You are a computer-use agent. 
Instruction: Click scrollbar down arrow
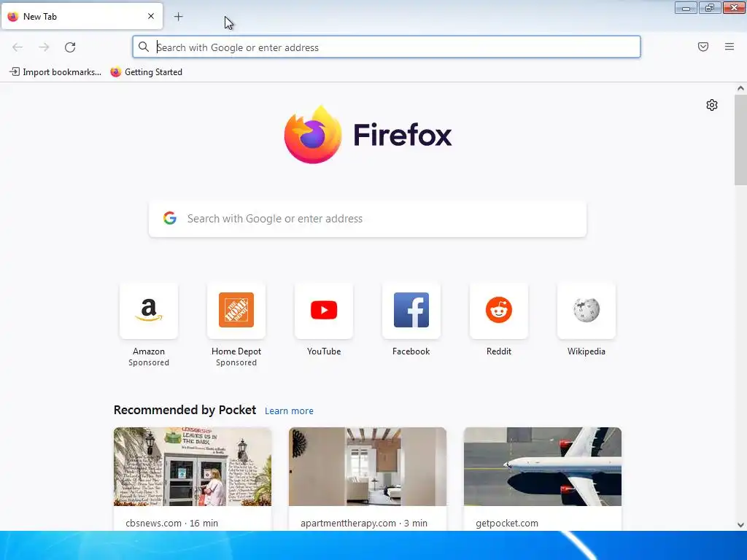coord(740,525)
